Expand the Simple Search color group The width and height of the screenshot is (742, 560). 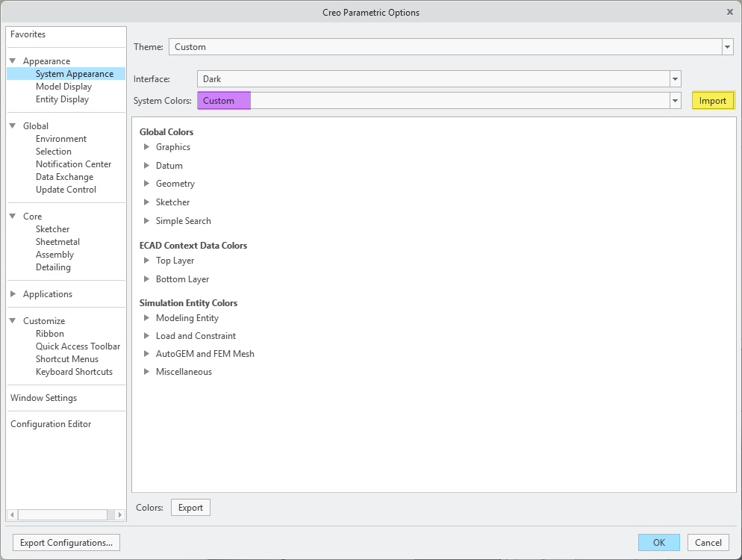(146, 221)
